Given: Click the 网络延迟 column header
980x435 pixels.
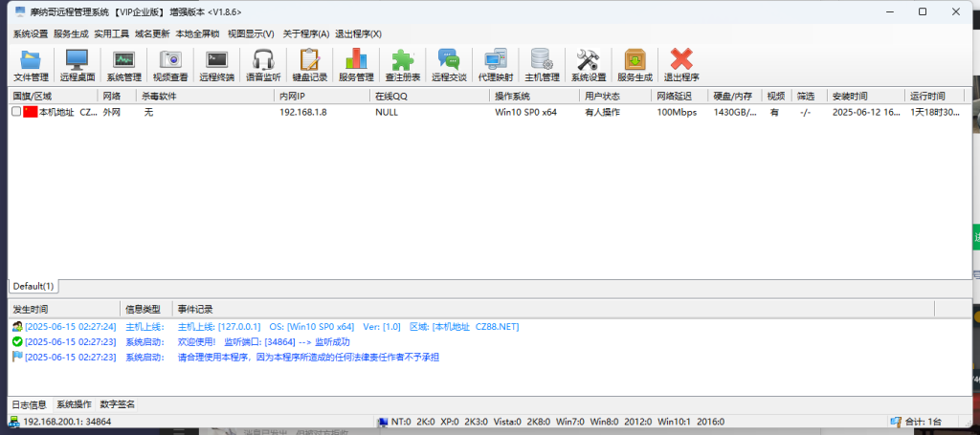Looking at the screenshot, I should [680, 97].
